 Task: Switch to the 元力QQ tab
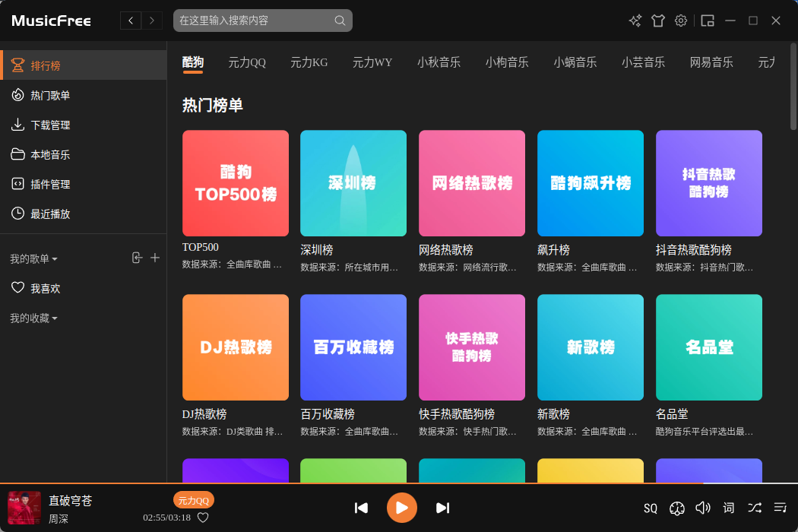(247, 62)
